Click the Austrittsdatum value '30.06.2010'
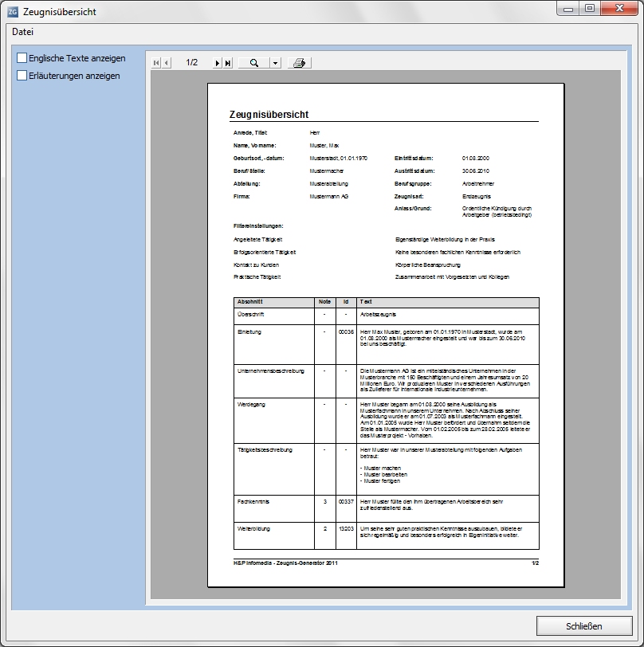The height and width of the screenshot is (647, 644). click(x=476, y=171)
